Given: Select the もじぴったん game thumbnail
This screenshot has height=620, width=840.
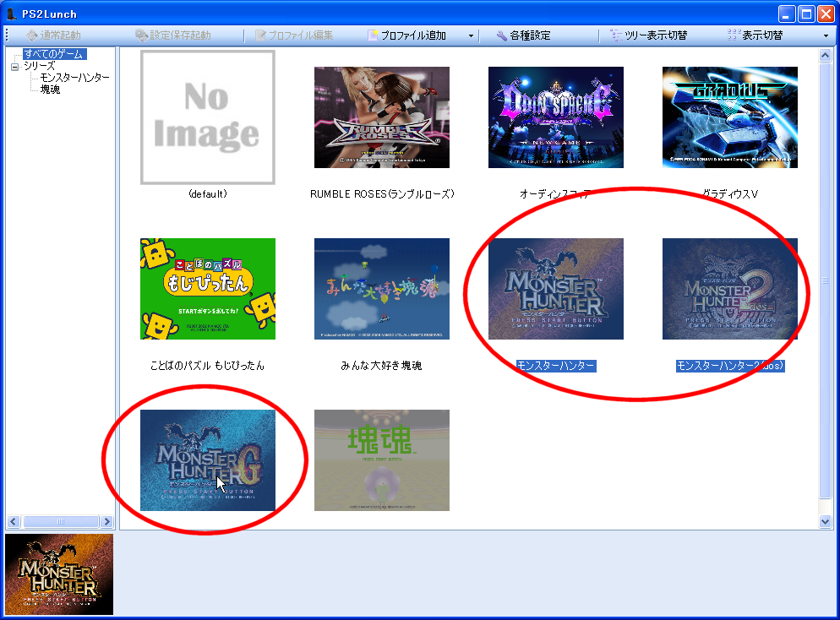Looking at the screenshot, I should pos(208,289).
